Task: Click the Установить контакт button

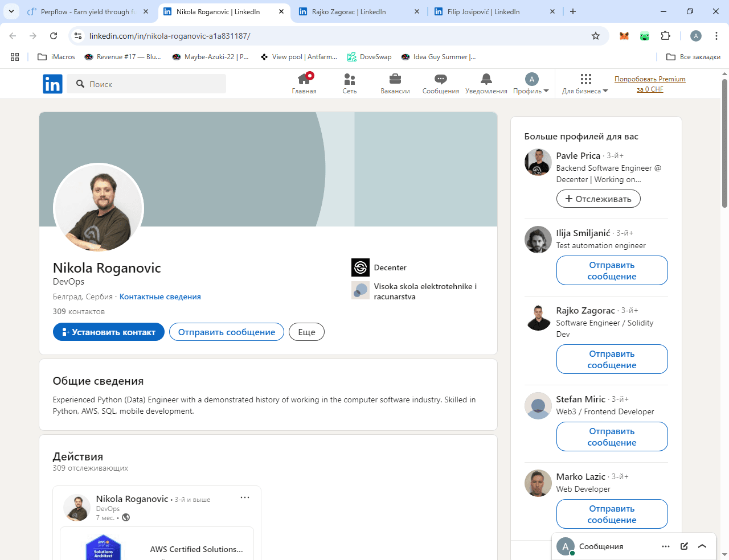Action: click(x=109, y=332)
